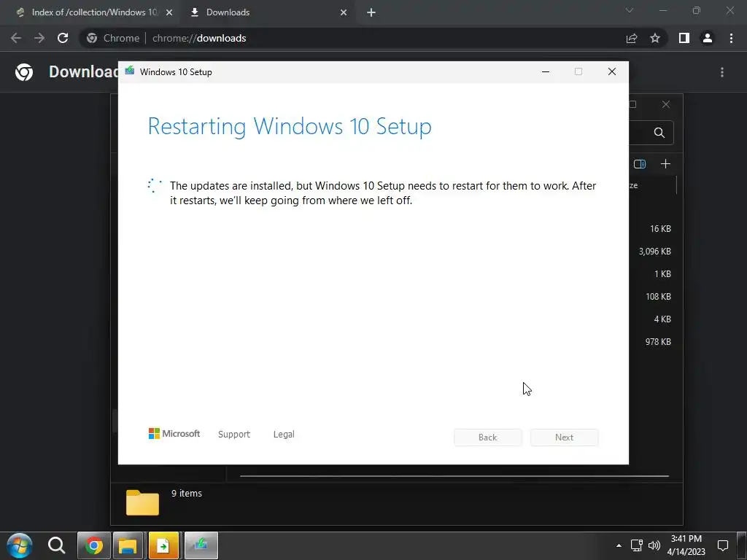
Task: Close the Downloads tab
Action: 344,12
